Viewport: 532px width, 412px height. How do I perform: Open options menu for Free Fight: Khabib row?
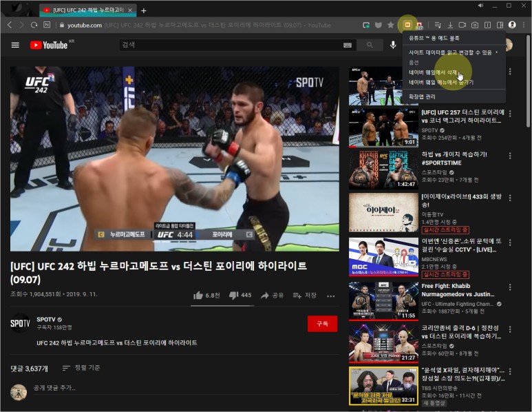pos(510,287)
